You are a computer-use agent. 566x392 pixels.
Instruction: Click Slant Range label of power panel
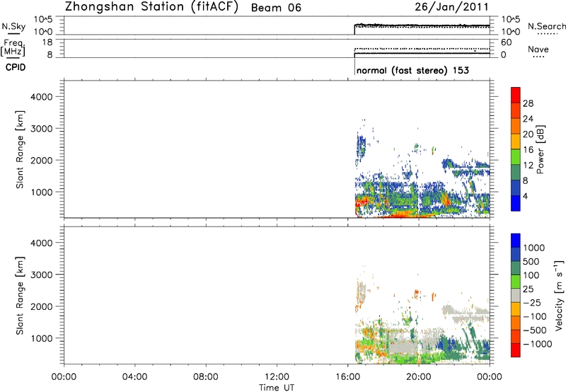click(20, 149)
